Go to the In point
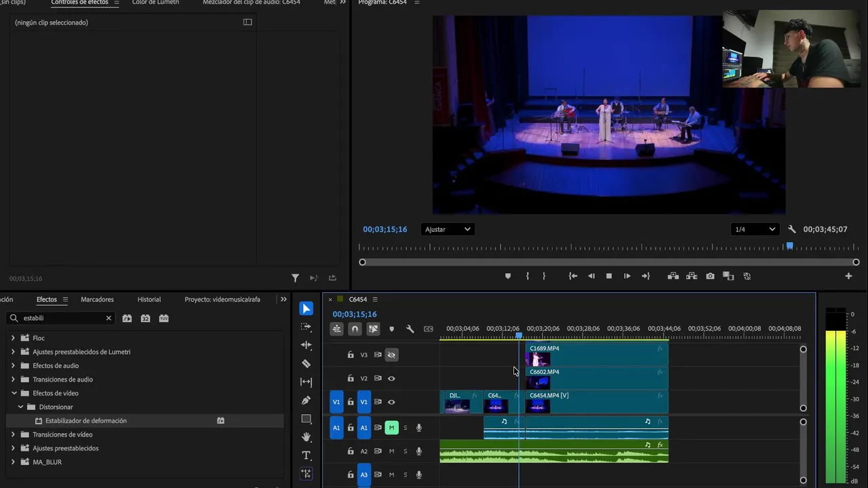The height and width of the screenshot is (488, 868). click(573, 276)
